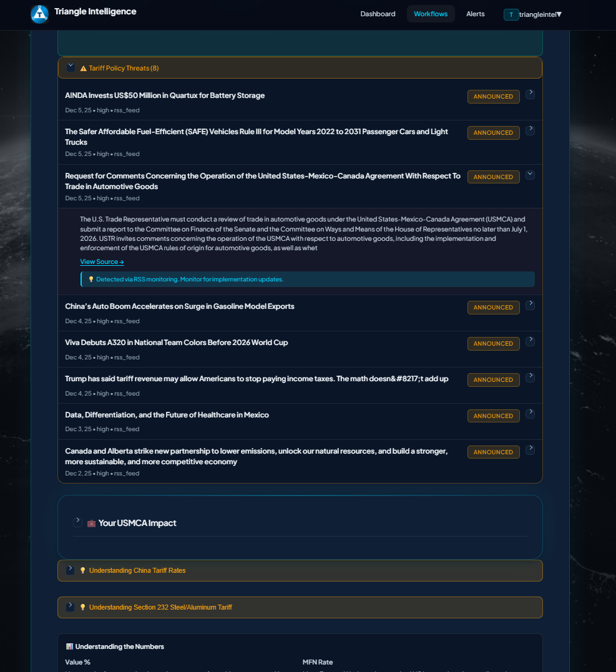Collapse the USMCA automotive goods article details

530,175
